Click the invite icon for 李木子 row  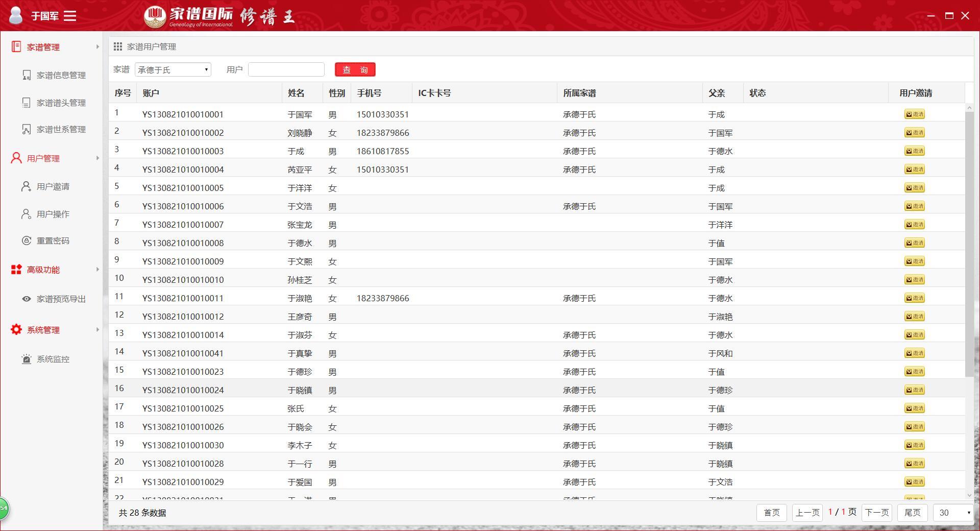(915, 445)
